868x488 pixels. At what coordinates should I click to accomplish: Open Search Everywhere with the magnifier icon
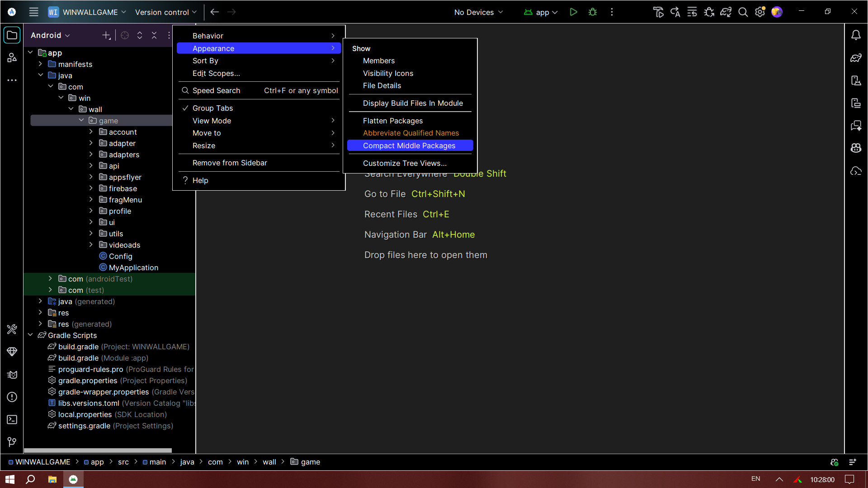pyautogui.click(x=743, y=12)
